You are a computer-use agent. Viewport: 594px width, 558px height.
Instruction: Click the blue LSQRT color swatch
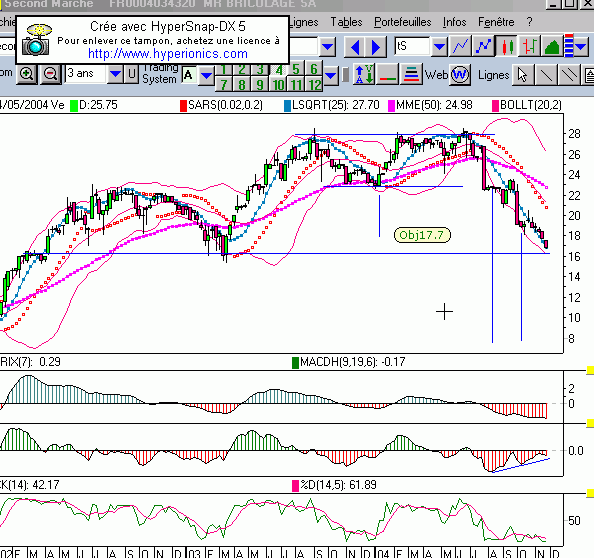(288, 106)
